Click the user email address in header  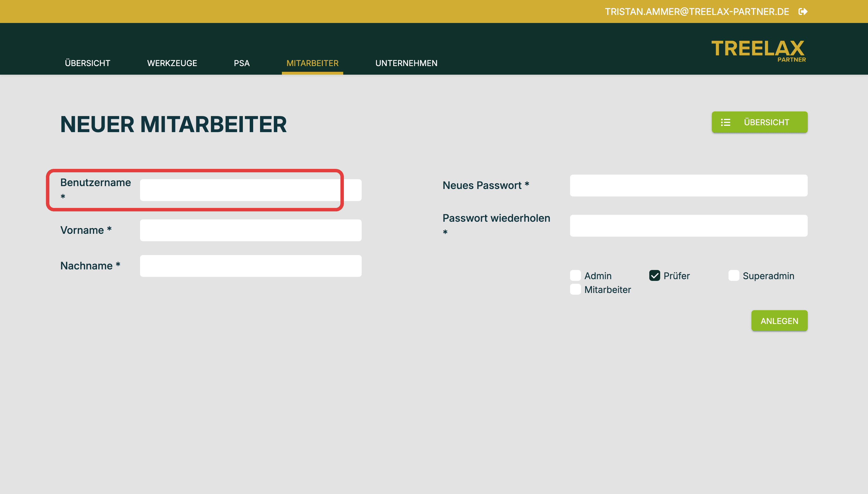(697, 11)
